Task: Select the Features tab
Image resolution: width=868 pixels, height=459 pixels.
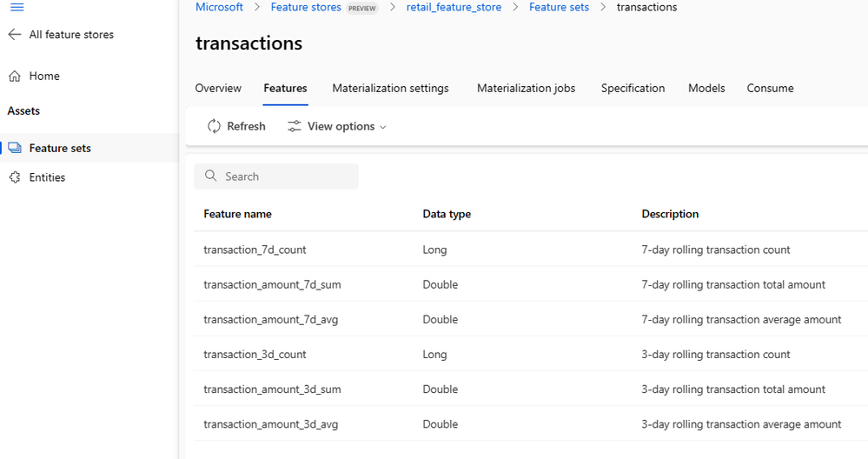Action: 285,88
